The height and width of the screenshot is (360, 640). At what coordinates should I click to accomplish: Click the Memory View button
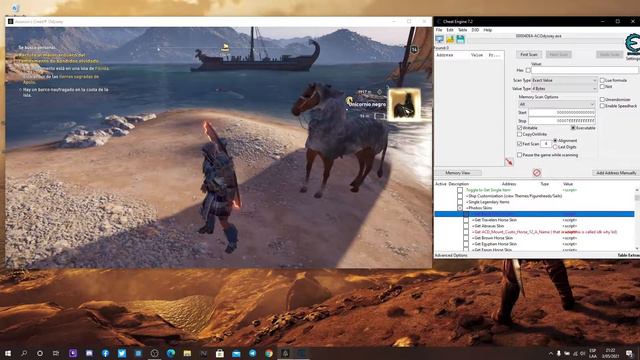(x=458, y=173)
